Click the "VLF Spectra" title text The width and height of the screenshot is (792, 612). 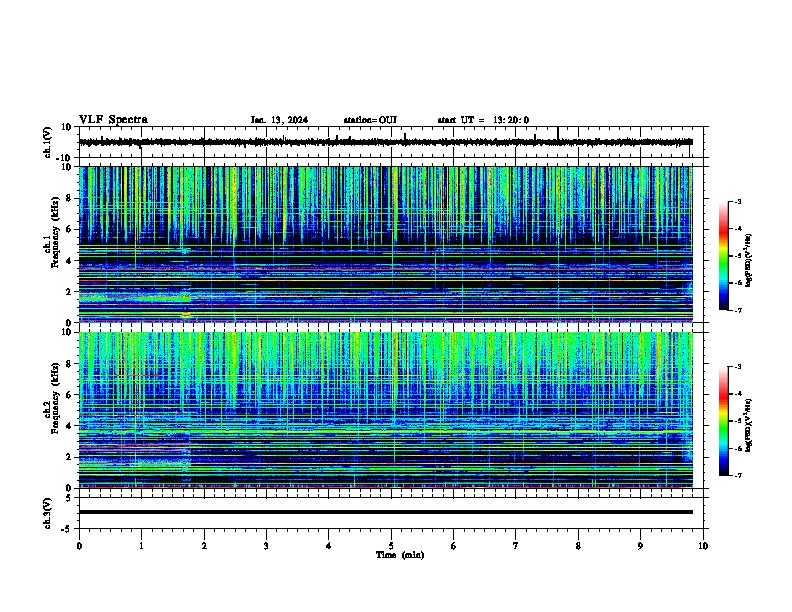click(x=113, y=120)
